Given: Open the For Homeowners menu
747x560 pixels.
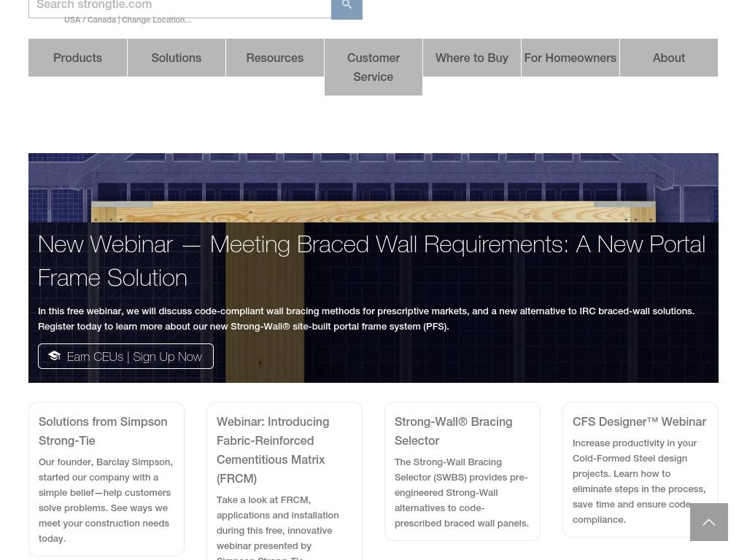Looking at the screenshot, I should (570, 58).
